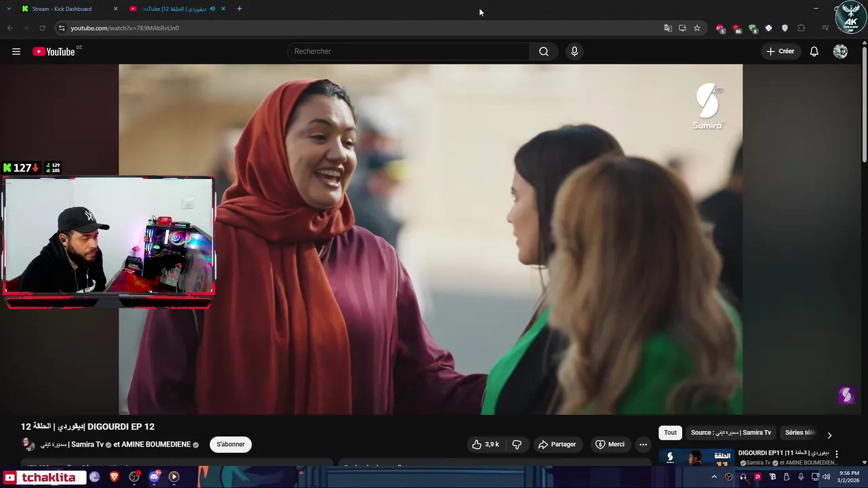Open the shield extension icon
The width and height of the screenshot is (868, 488).
[x=785, y=28]
